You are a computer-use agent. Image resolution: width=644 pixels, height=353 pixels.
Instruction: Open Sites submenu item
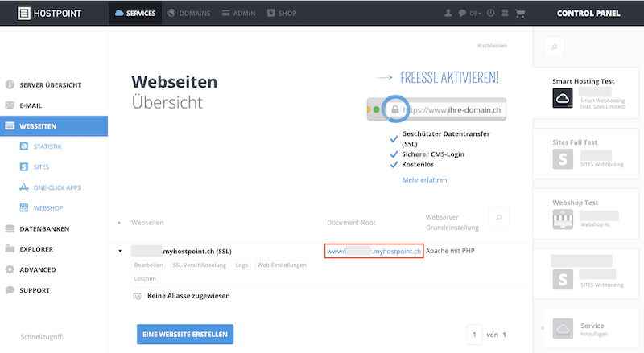[41, 167]
